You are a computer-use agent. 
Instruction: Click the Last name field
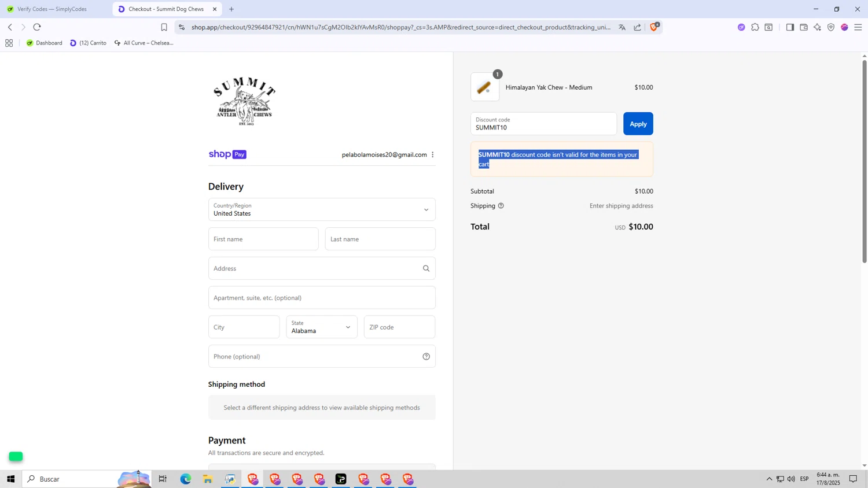click(380, 239)
